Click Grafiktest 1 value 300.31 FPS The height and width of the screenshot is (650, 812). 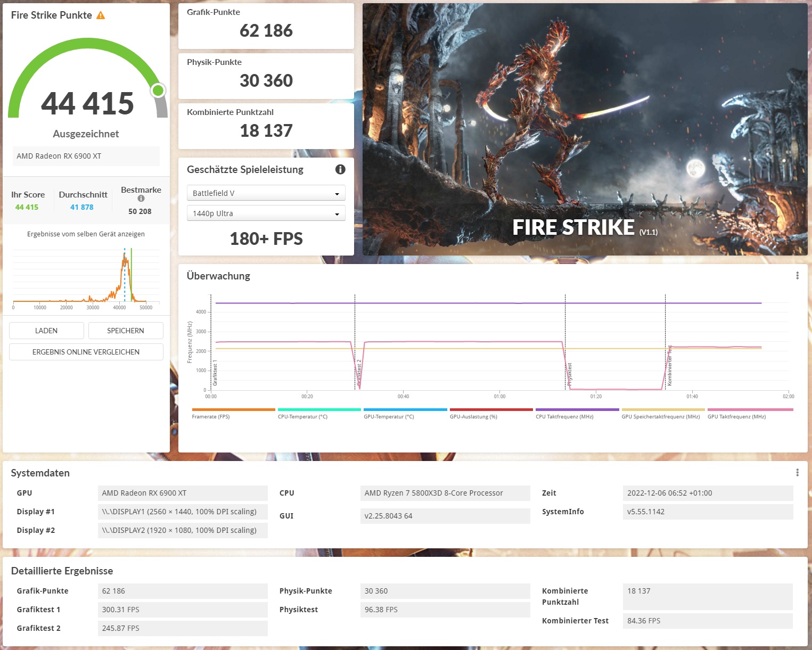click(x=183, y=610)
